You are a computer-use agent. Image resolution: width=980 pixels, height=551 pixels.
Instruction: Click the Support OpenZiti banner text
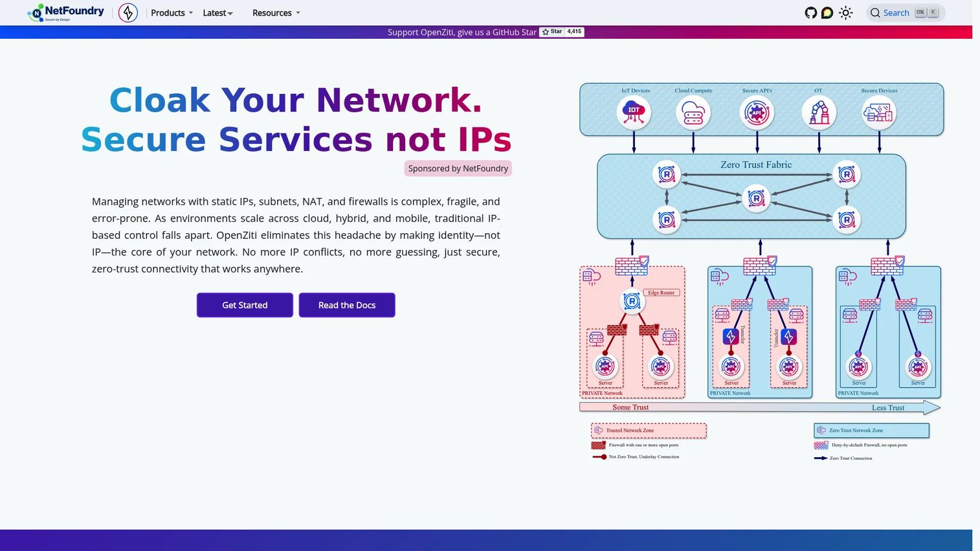(462, 32)
